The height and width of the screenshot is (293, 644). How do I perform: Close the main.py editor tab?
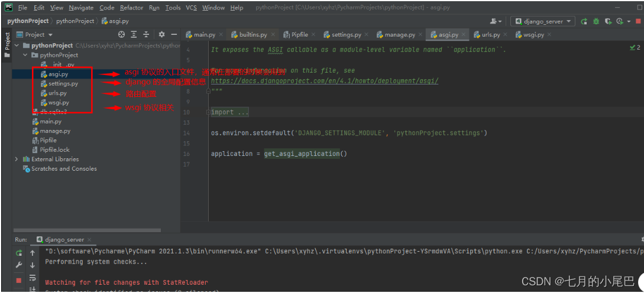coord(221,35)
